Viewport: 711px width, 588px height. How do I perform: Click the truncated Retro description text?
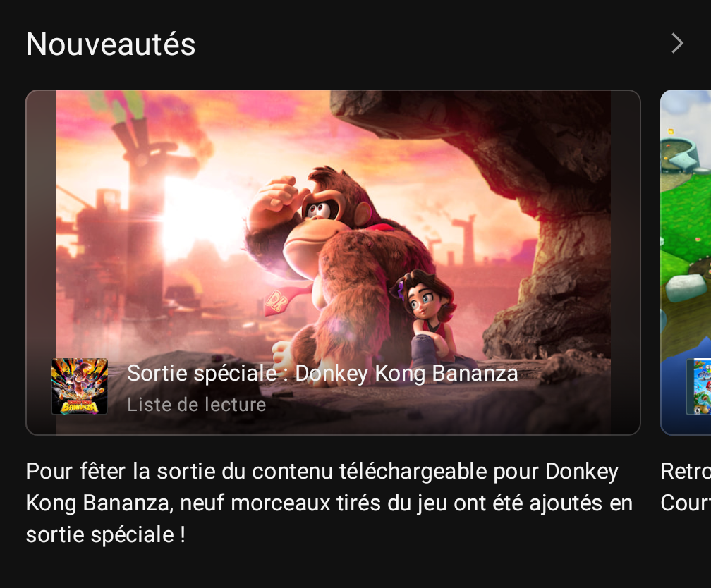click(x=686, y=472)
